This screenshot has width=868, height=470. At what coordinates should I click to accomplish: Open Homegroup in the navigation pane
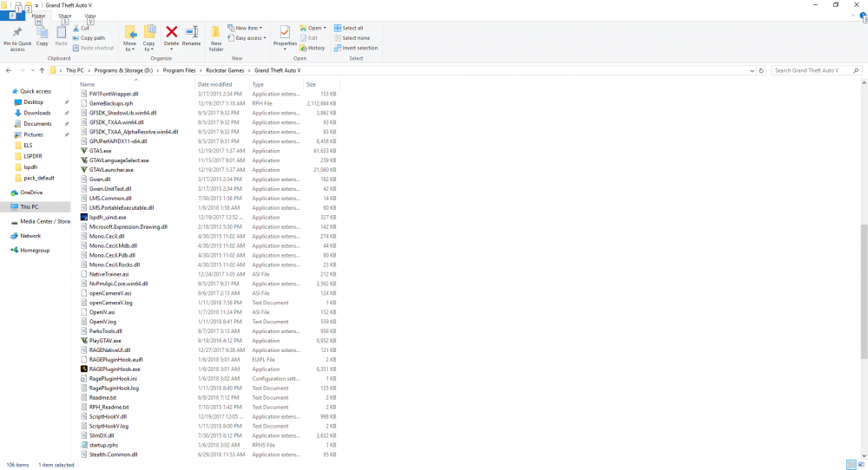(35, 251)
